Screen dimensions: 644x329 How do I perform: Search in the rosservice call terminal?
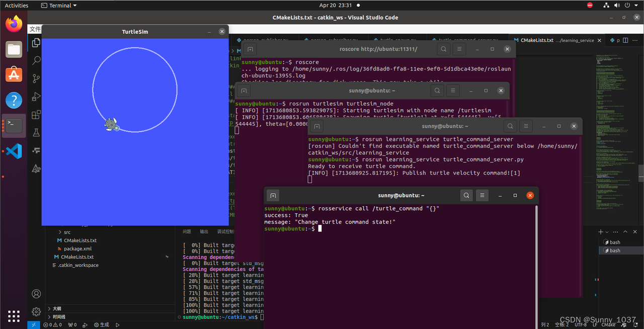pyautogui.click(x=466, y=195)
